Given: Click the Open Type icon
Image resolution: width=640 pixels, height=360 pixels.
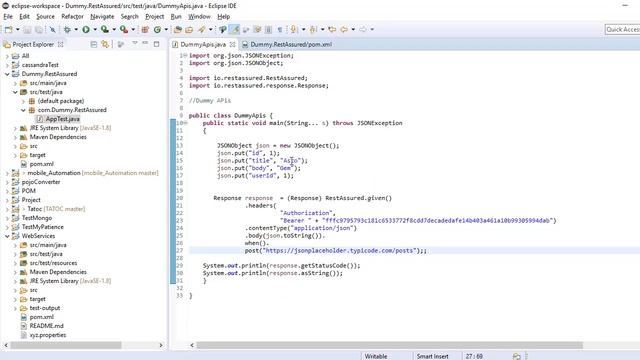Looking at the screenshot, I should [x=178, y=29].
